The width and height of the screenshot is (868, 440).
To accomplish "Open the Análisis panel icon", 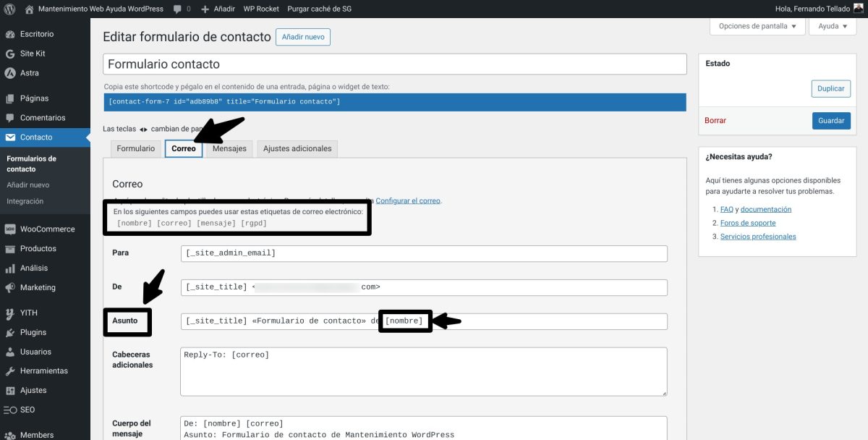I will tap(10, 268).
